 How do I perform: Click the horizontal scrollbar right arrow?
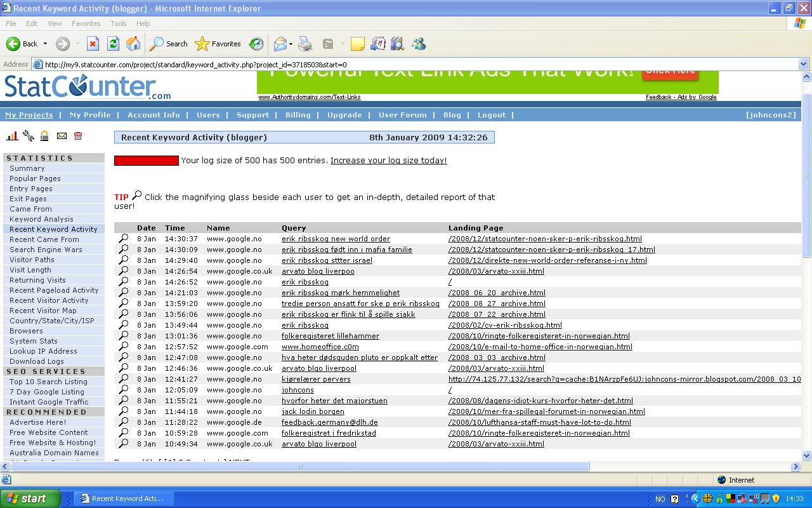tap(796, 466)
